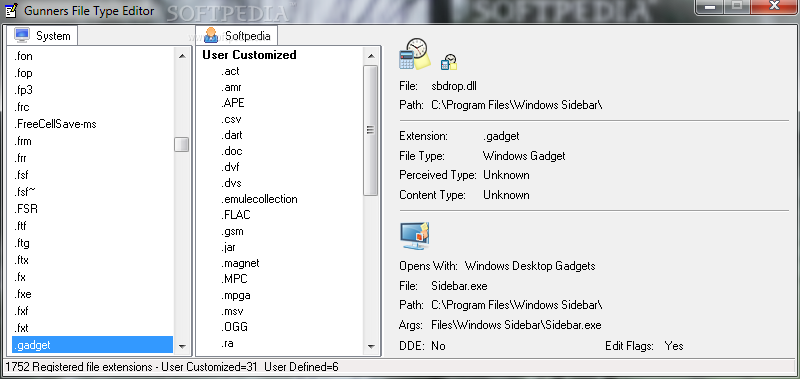Select .dvf in User Customized
The image size is (800, 379).
tap(230, 167)
